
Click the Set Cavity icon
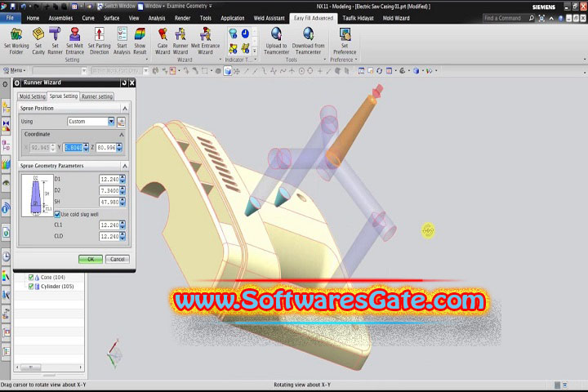click(38, 42)
